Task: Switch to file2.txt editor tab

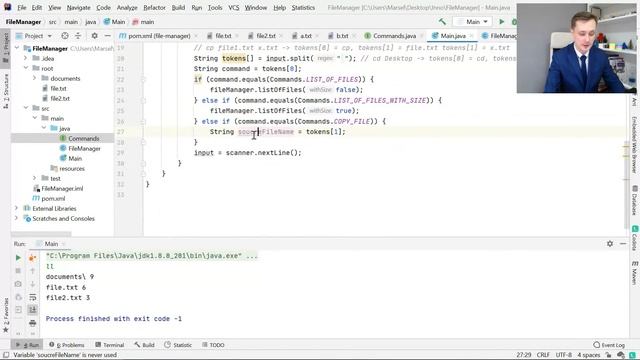Action: 265,36
